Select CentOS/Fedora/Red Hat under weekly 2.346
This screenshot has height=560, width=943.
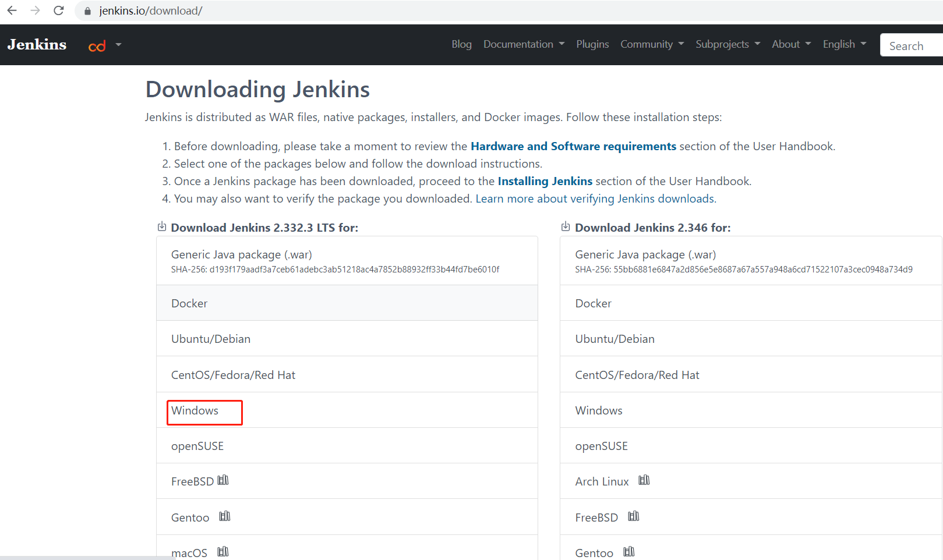(x=751, y=375)
